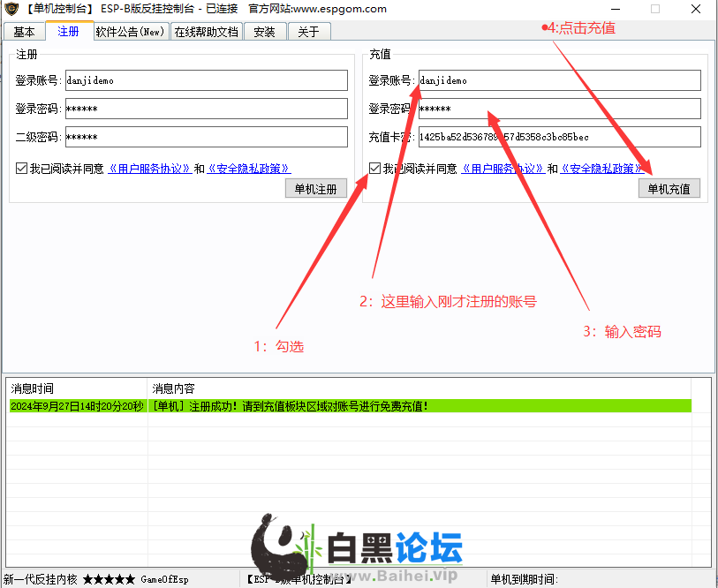The width and height of the screenshot is (718, 588).
Task: Switch to the 安装 tab
Action: [265, 32]
